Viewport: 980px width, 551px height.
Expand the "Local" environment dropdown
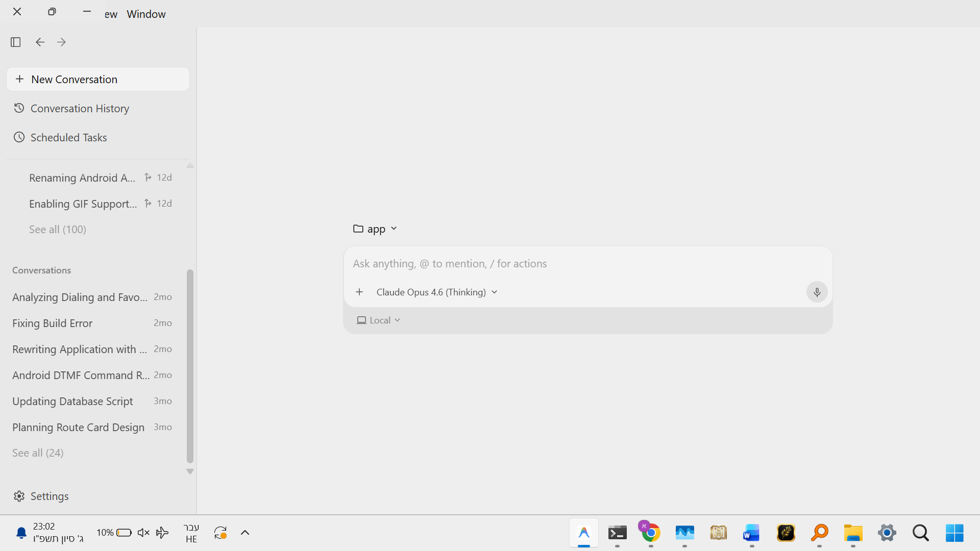pyautogui.click(x=379, y=320)
